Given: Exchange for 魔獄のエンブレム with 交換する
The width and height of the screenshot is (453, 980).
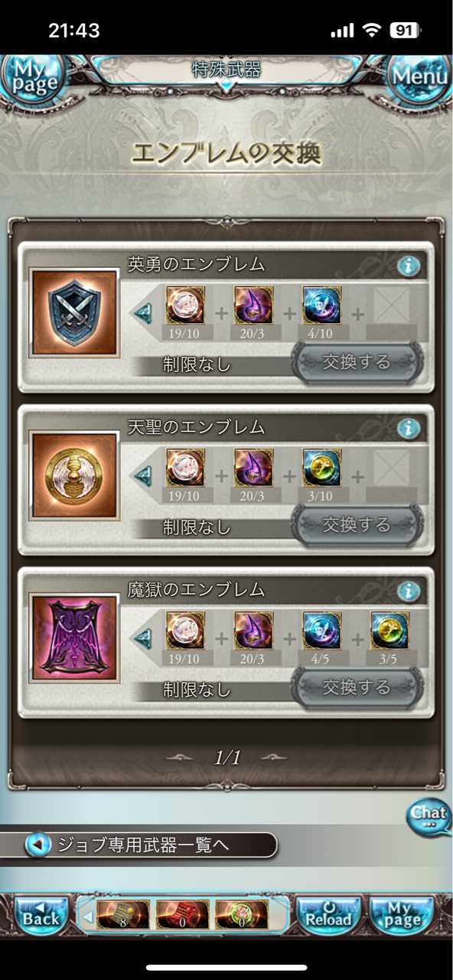Looking at the screenshot, I should click(x=357, y=688).
